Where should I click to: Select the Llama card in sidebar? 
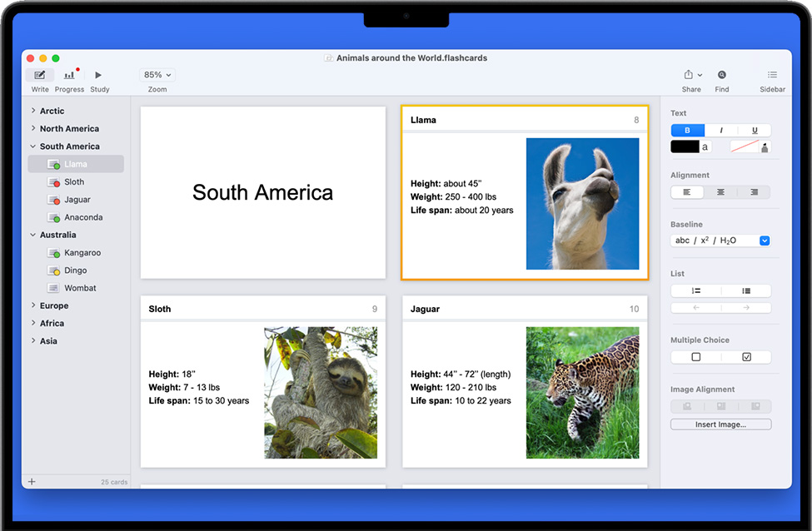pos(76,164)
